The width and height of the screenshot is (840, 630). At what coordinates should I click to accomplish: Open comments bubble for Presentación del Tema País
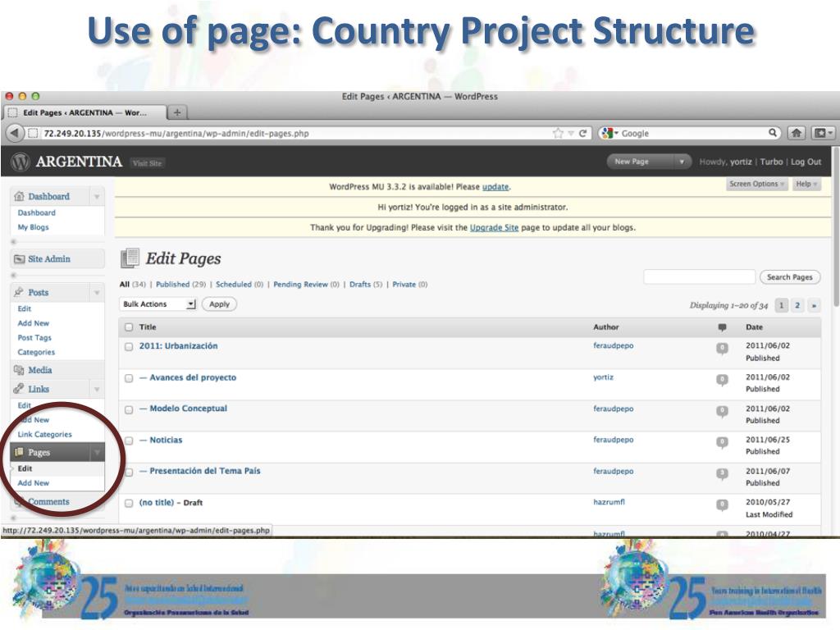(x=722, y=473)
